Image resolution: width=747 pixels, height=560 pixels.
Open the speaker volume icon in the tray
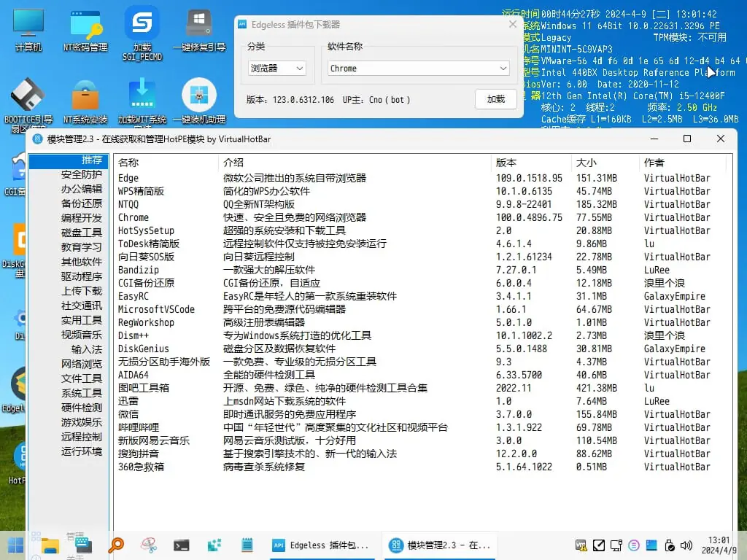[687, 545]
